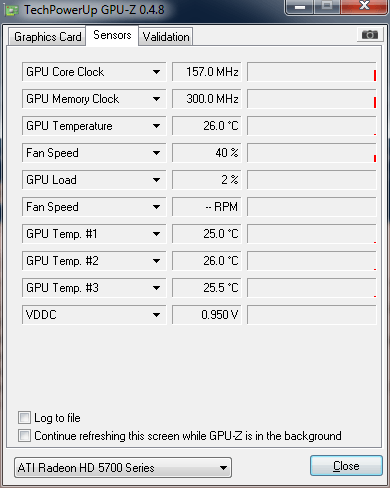Viewport: 390px width, 488px height.
Task: Click the Fan Speed 40 % history graph
Action: [312, 153]
